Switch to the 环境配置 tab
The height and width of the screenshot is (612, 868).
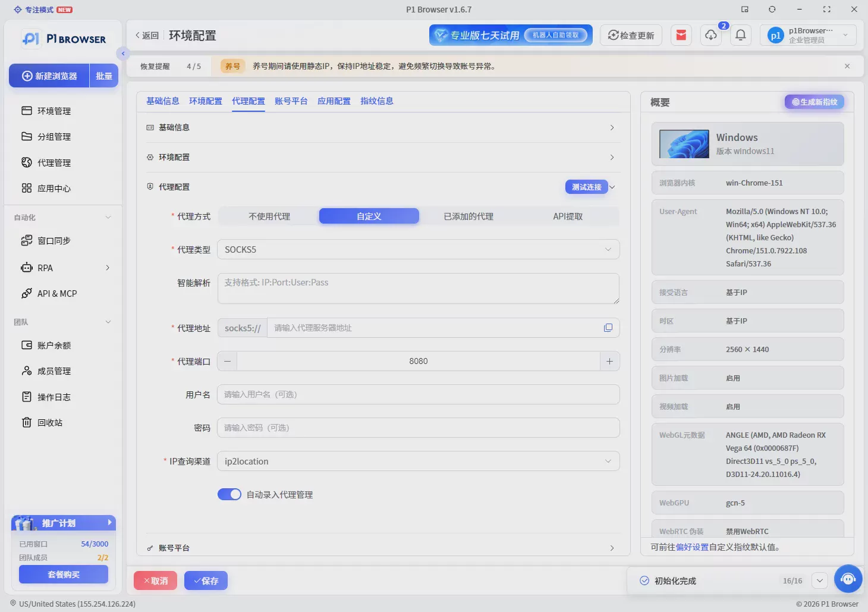pyautogui.click(x=206, y=101)
